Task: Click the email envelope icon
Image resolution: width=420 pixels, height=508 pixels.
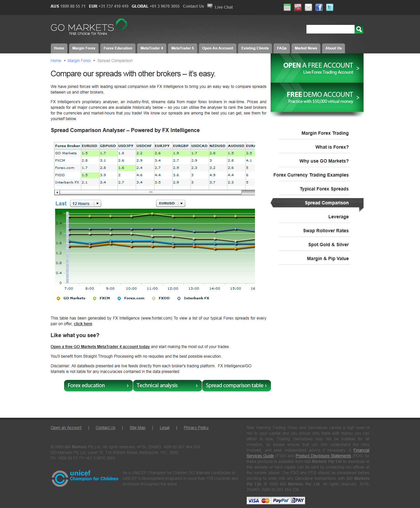Action: click(x=308, y=7)
